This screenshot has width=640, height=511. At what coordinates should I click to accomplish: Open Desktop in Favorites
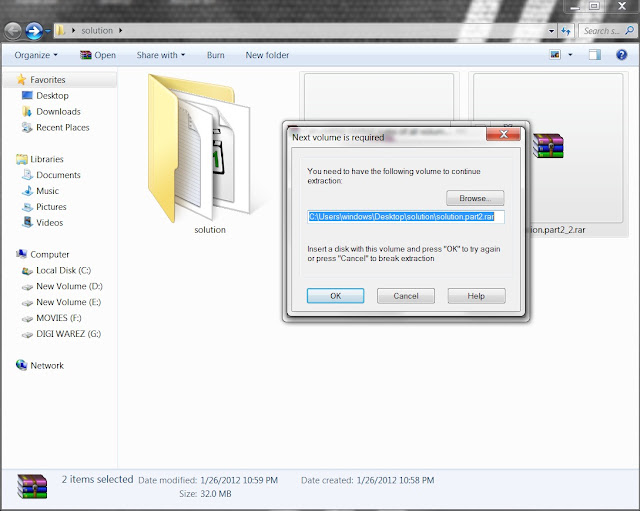click(x=52, y=96)
